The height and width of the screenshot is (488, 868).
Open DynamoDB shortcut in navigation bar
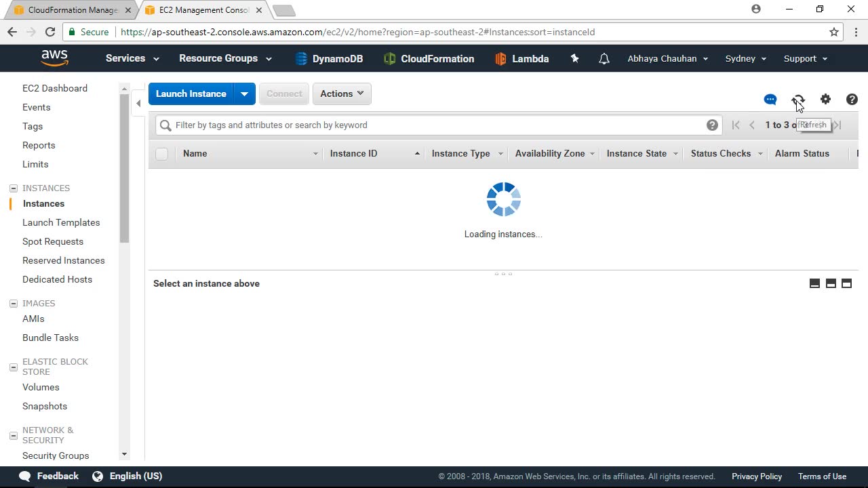point(329,59)
